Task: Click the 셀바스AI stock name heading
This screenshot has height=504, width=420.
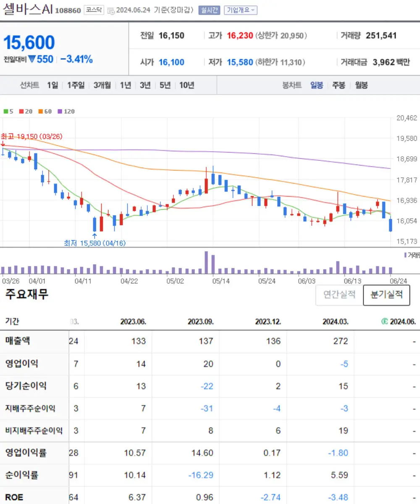Action: click(x=28, y=10)
